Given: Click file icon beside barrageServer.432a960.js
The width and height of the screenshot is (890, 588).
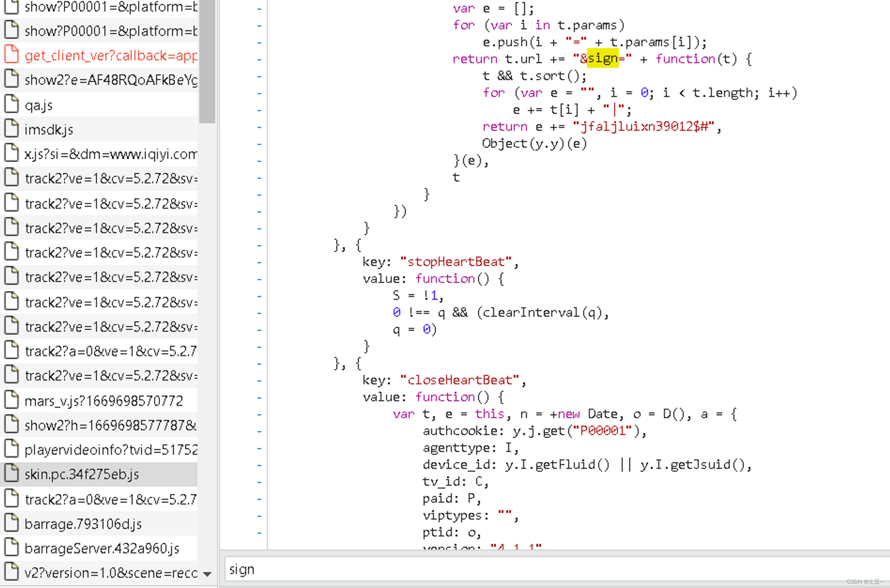Looking at the screenshot, I should 11,547.
